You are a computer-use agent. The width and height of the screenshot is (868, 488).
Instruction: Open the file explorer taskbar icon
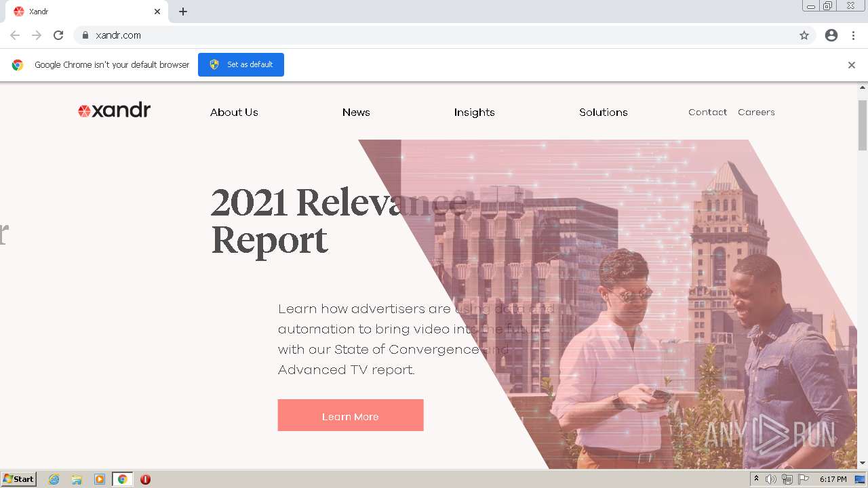(x=77, y=479)
